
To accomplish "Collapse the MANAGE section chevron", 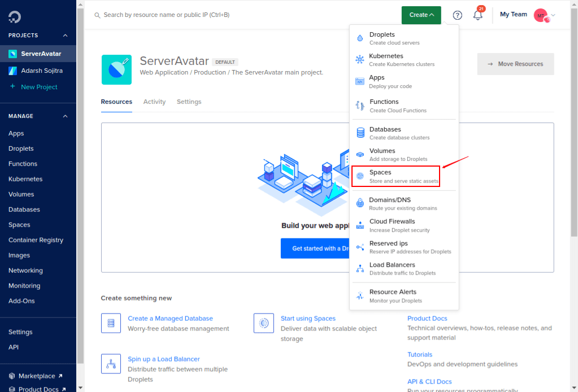I will pyautogui.click(x=65, y=116).
